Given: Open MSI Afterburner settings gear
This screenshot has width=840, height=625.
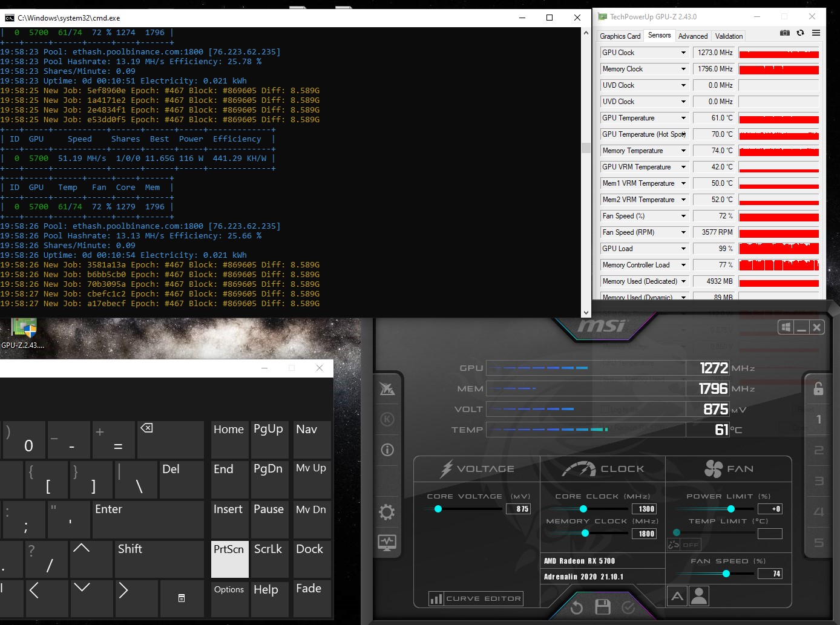Looking at the screenshot, I should (387, 512).
